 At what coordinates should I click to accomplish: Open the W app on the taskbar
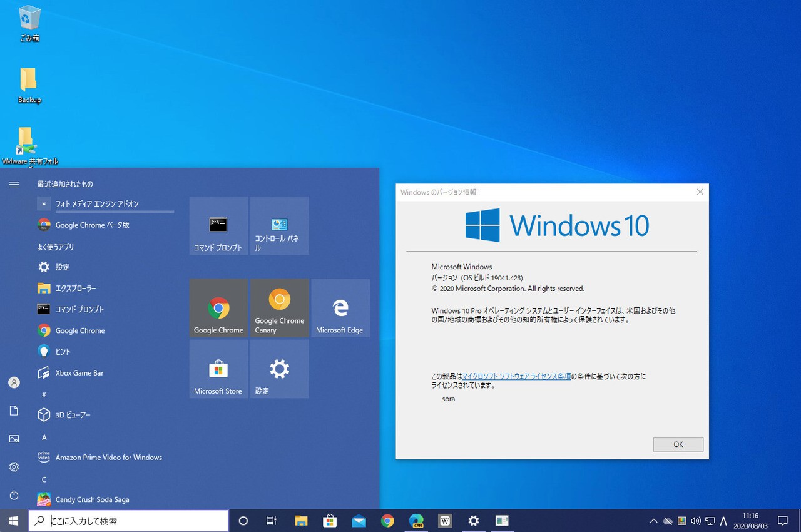tap(445, 521)
